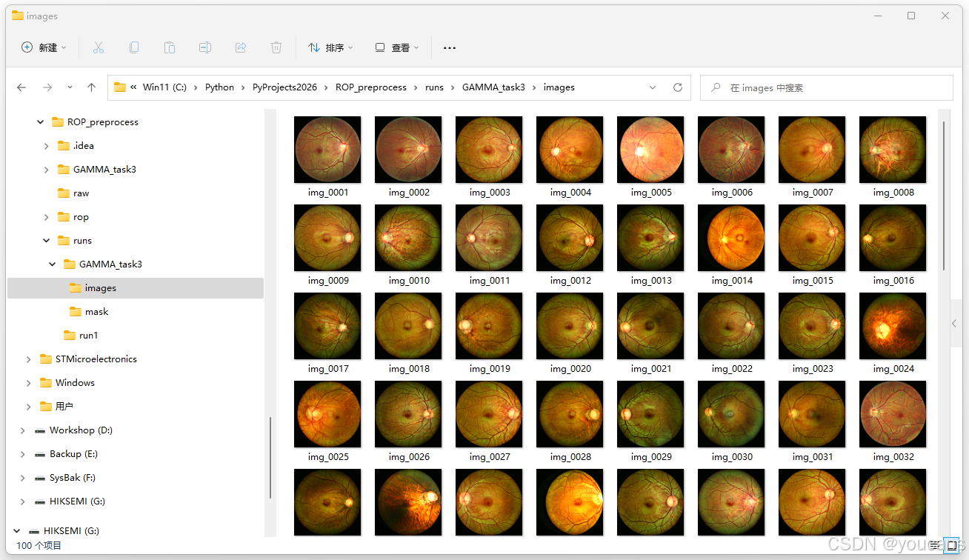Switch to large icons view in status bar
Image resolution: width=969 pixels, height=560 pixels.
[x=950, y=546]
